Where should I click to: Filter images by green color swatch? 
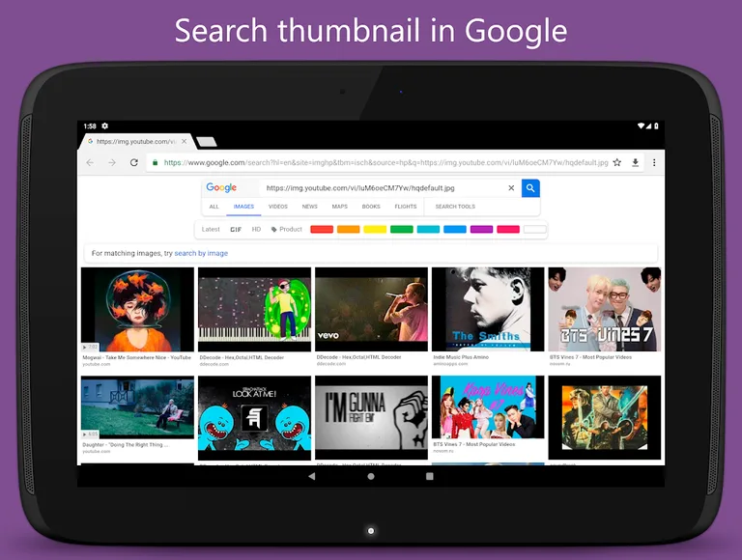point(401,230)
